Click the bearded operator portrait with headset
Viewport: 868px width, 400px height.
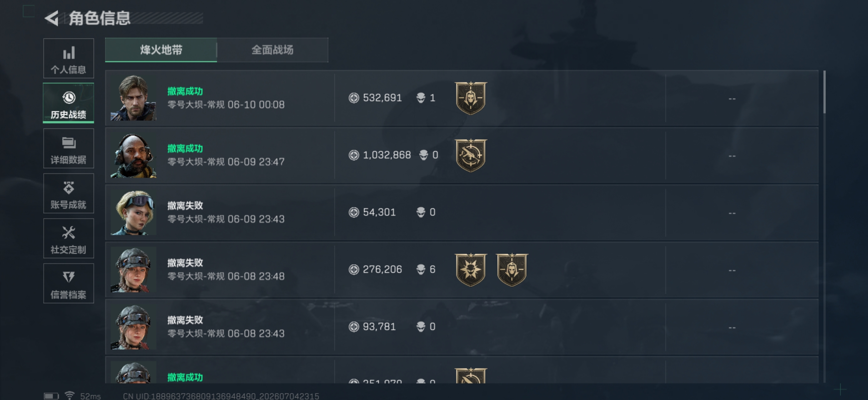pyautogui.click(x=133, y=155)
